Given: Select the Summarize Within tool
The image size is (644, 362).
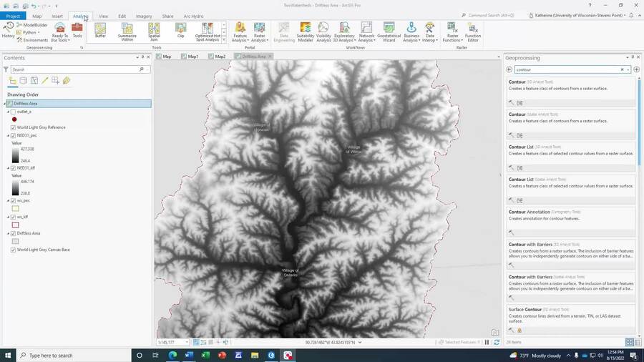Looking at the screenshot, I should (x=127, y=32).
